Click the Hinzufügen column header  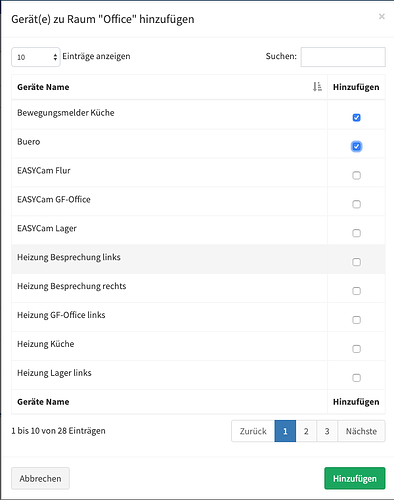356,87
